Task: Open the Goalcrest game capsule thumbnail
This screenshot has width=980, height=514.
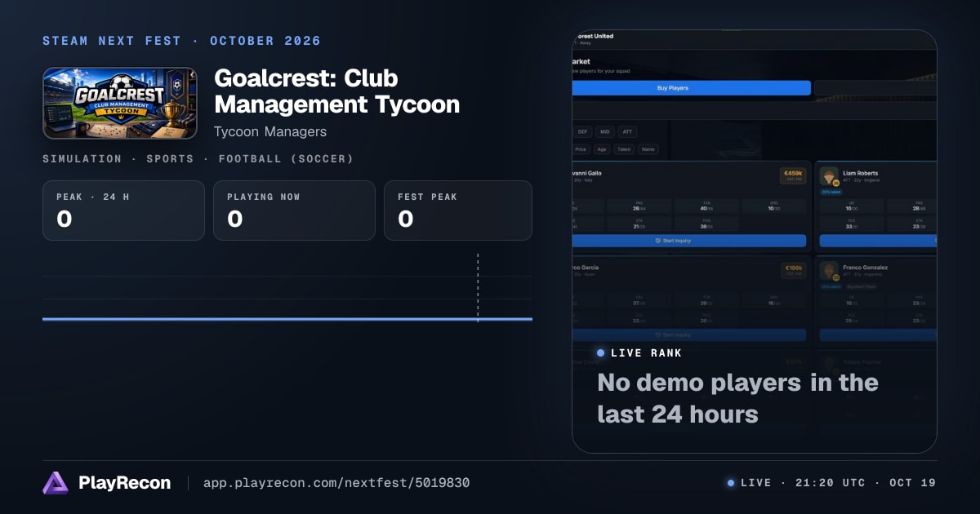Action: tap(119, 103)
